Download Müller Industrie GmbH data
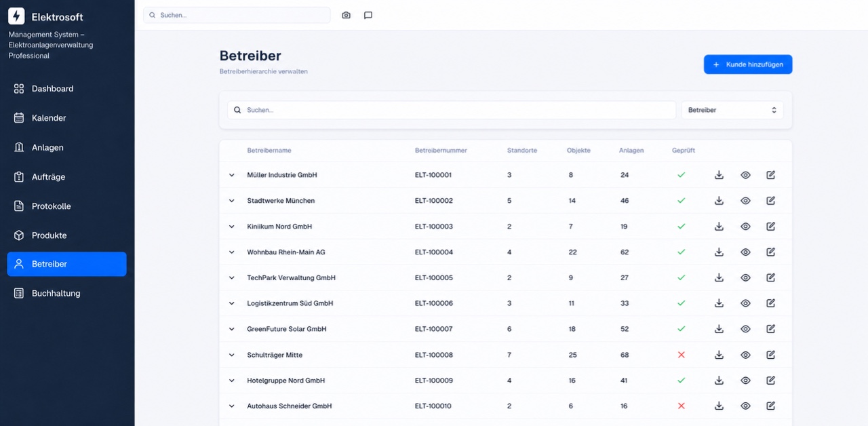 point(719,175)
